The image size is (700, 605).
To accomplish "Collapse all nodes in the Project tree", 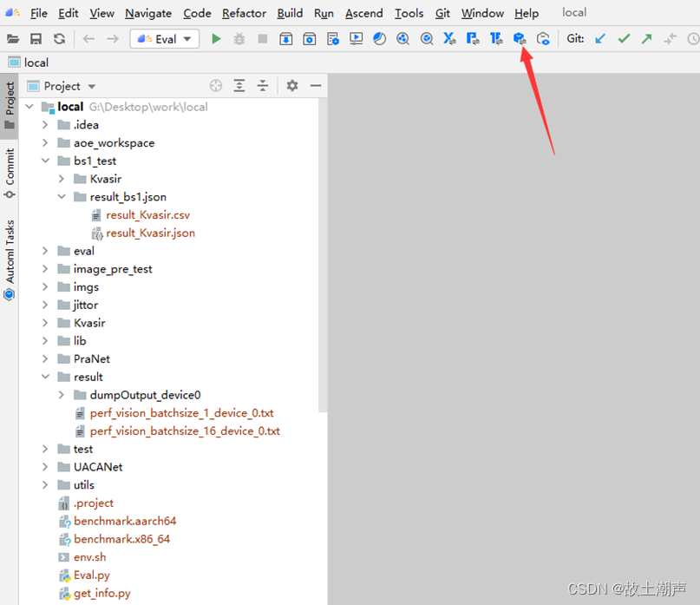I will point(262,86).
